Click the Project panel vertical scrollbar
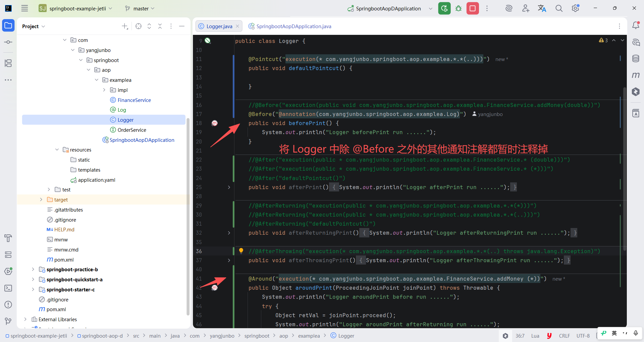644x342 pixels. click(188, 217)
